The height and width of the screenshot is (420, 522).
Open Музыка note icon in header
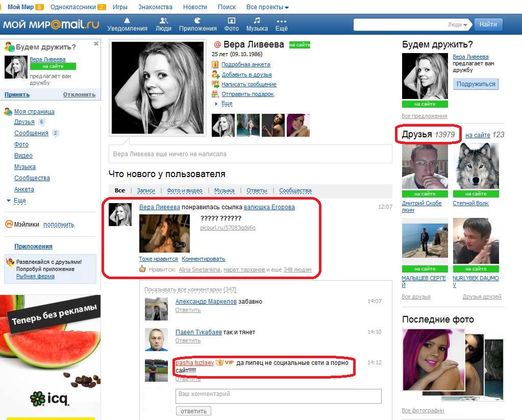tap(257, 20)
